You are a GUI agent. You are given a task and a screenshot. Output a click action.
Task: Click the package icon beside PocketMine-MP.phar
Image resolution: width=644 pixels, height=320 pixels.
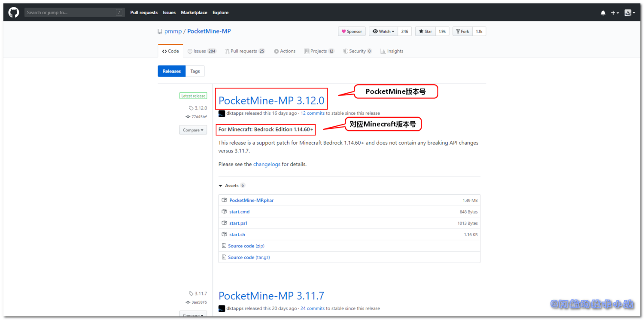click(x=224, y=200)
